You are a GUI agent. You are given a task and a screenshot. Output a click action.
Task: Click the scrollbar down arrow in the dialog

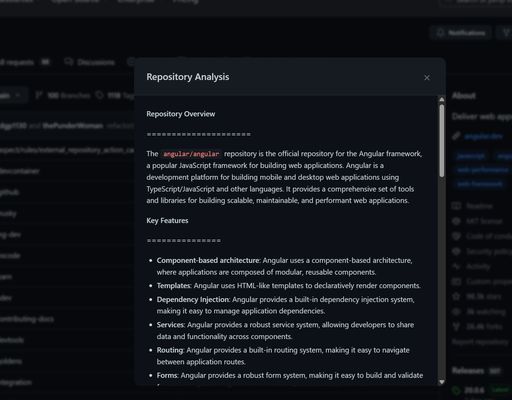point(442,382)
